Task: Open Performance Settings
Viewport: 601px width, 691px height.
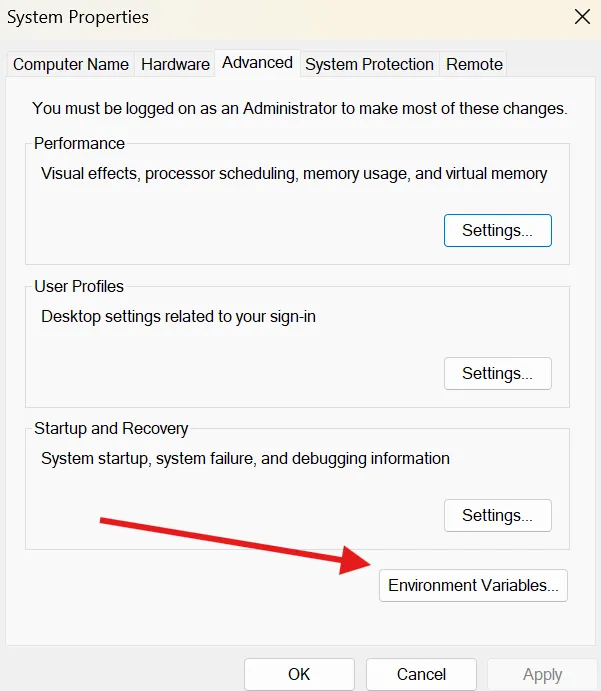Action: (497, 230)
